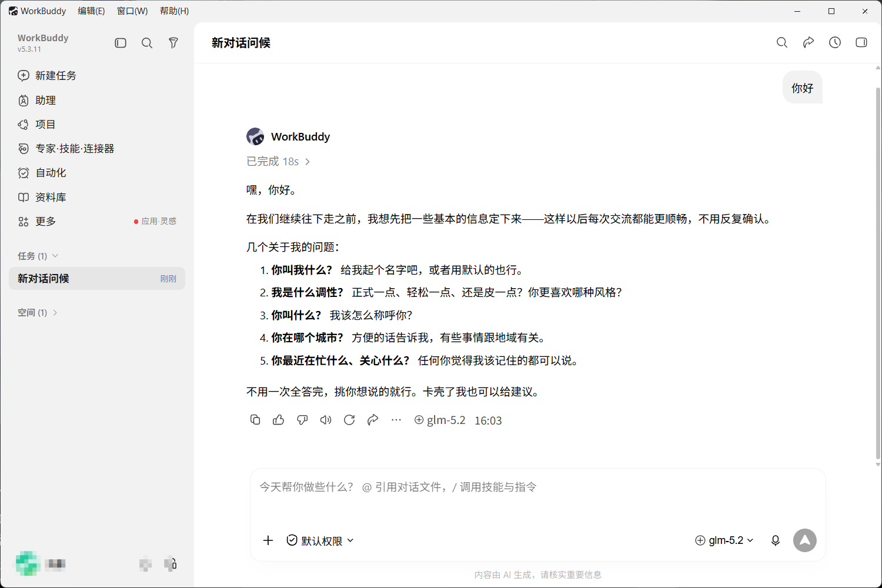
Task: Collapse the 任务 (1) task list
Action: 38,256
